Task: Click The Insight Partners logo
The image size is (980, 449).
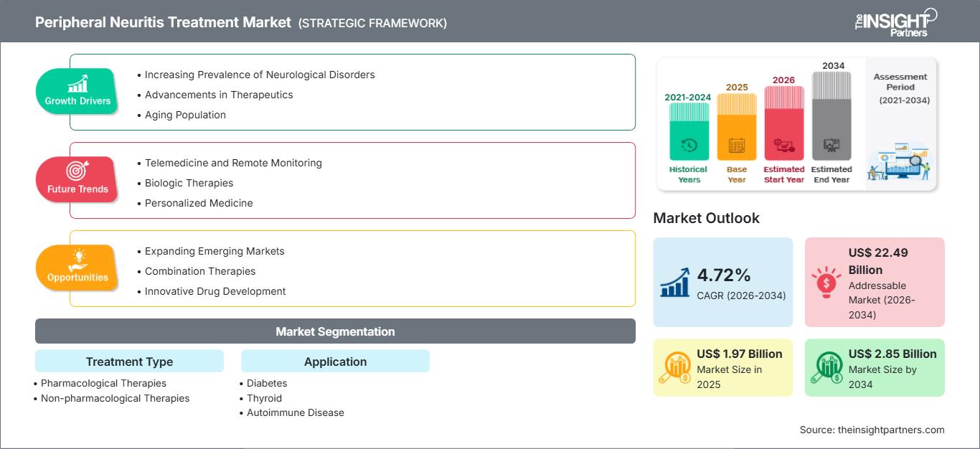Action: click(x=896, y=22)
